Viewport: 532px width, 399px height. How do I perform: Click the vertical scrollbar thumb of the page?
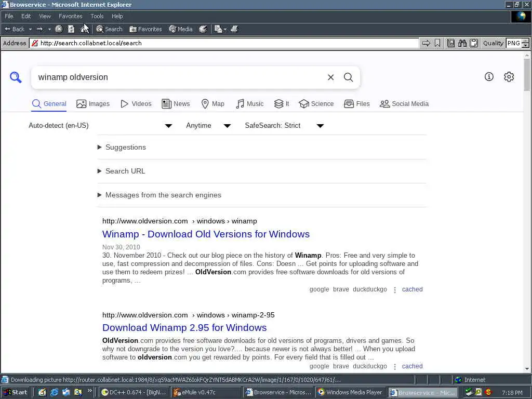(x=527, y=74)
